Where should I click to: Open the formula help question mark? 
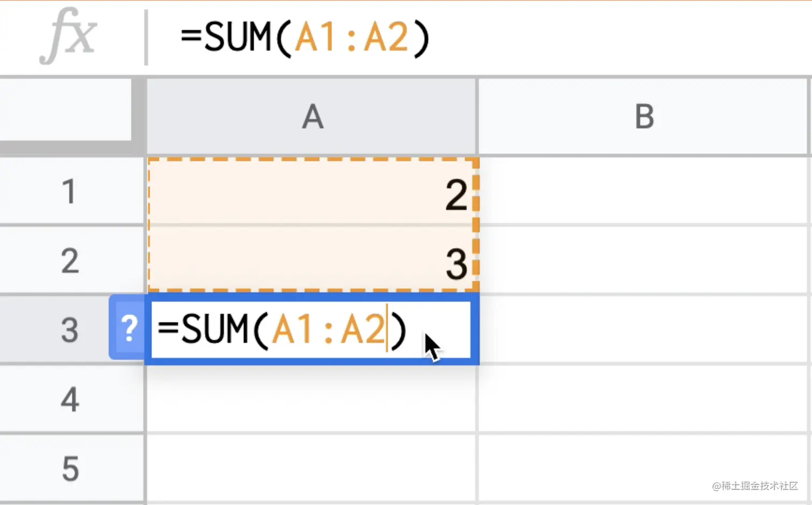pyautogui.click(x=128, y=328)
